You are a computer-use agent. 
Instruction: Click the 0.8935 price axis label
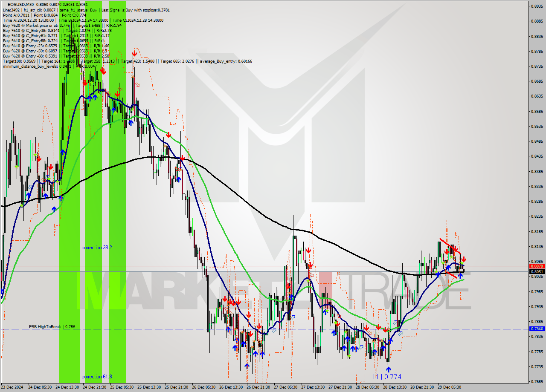(537, 6)
